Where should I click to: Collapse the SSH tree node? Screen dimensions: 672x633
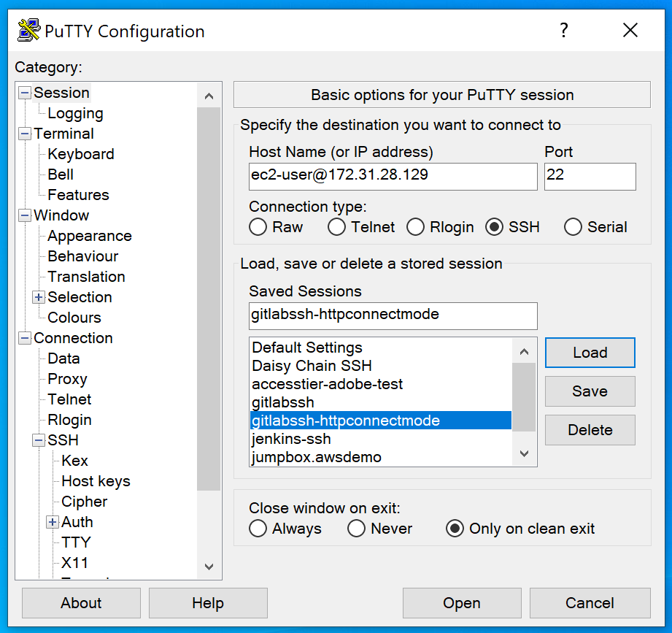pos(39,440)
